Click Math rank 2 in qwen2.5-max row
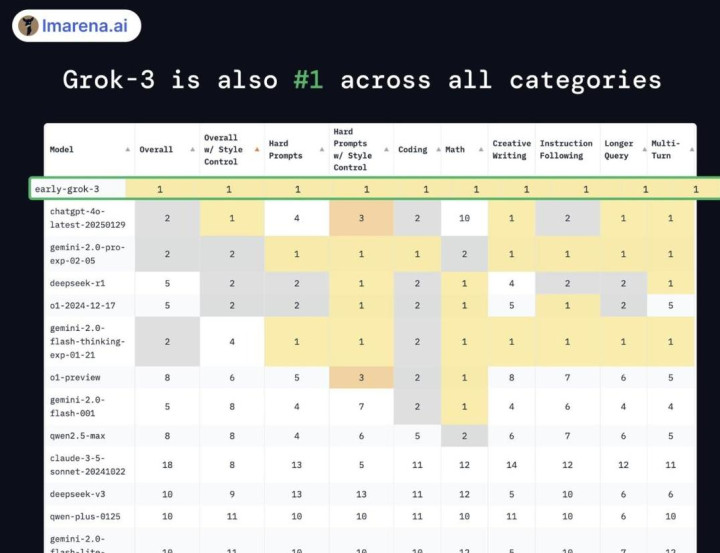 [x=464, y=435]
